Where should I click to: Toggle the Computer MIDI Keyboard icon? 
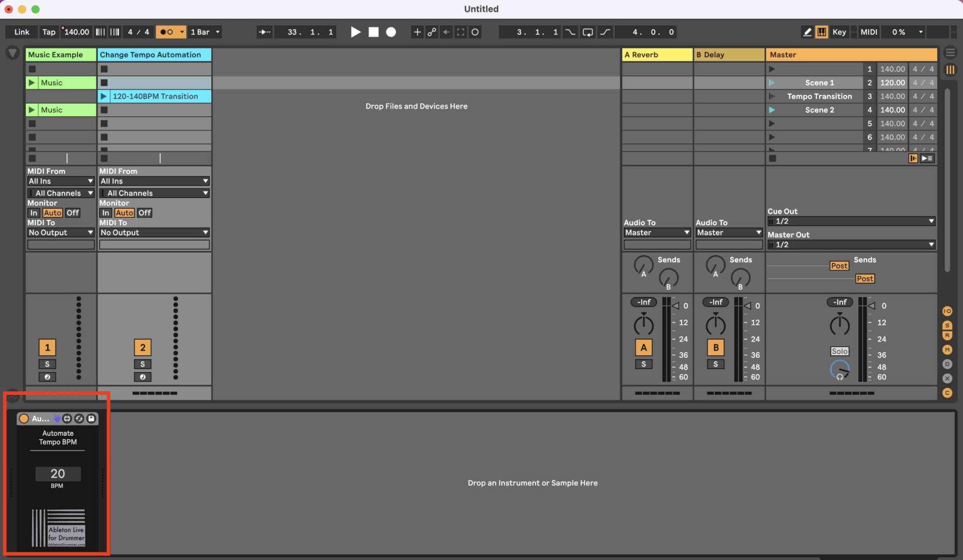click(x=821, y=32)
